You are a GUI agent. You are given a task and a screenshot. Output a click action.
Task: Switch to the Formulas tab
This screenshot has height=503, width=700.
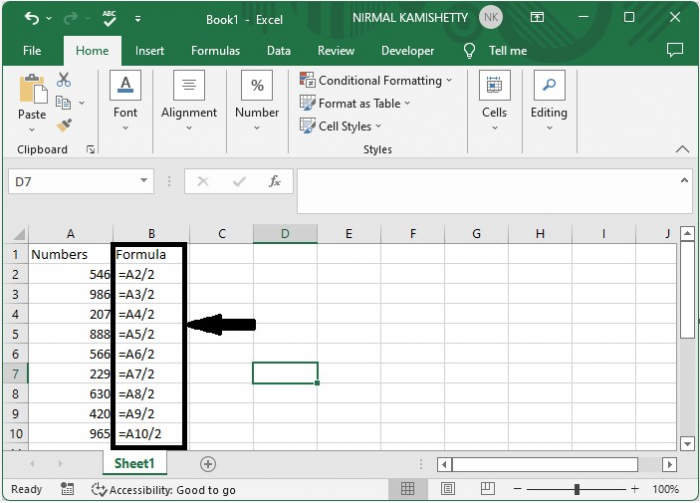click(215, 51)
